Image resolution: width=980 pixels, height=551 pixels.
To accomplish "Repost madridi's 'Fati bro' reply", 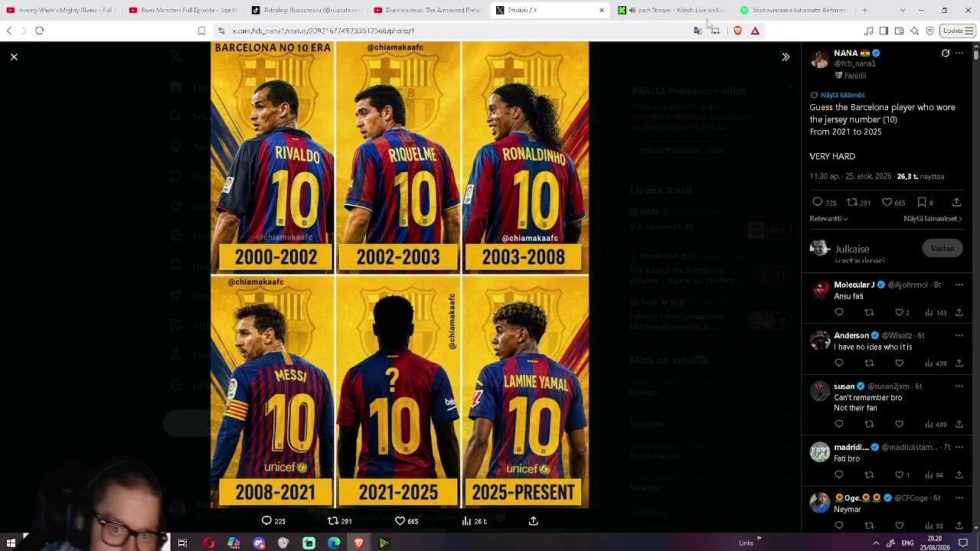I will [x=869, y=474].
